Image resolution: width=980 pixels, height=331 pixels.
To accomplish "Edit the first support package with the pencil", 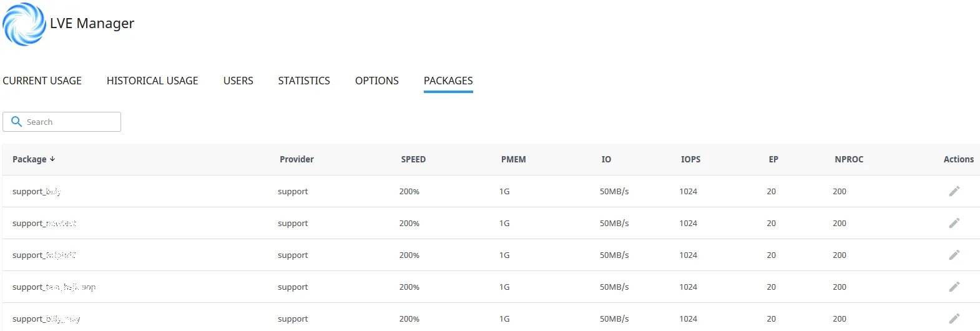I will 954,191.
